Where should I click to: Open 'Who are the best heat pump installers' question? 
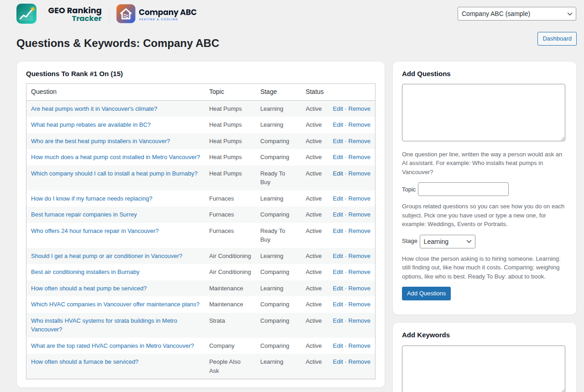pos(100,141)
